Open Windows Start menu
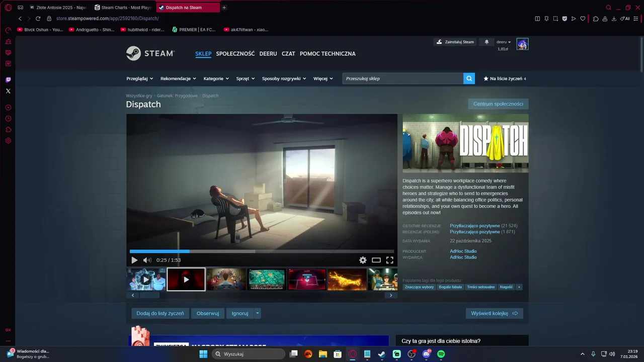The height and width of the screenshot is (362, 644). (203, 354)
